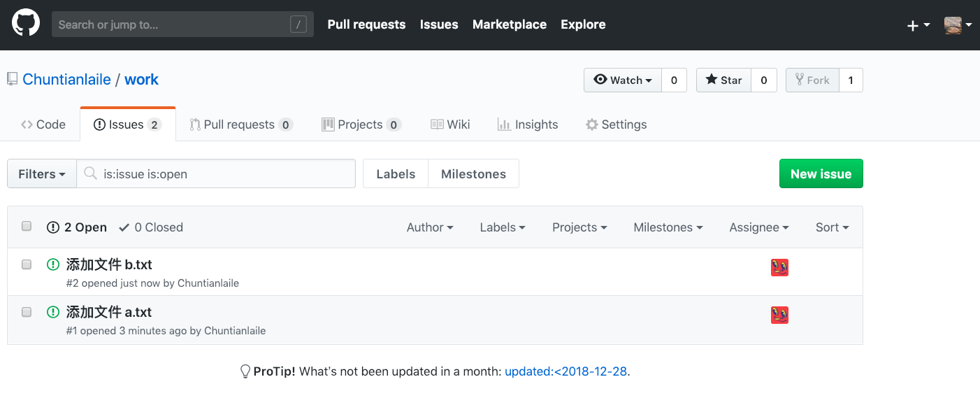Click assignee avatar on issue #2
Viewport: 980px width, 398px height.
click(x=779, y=267)
